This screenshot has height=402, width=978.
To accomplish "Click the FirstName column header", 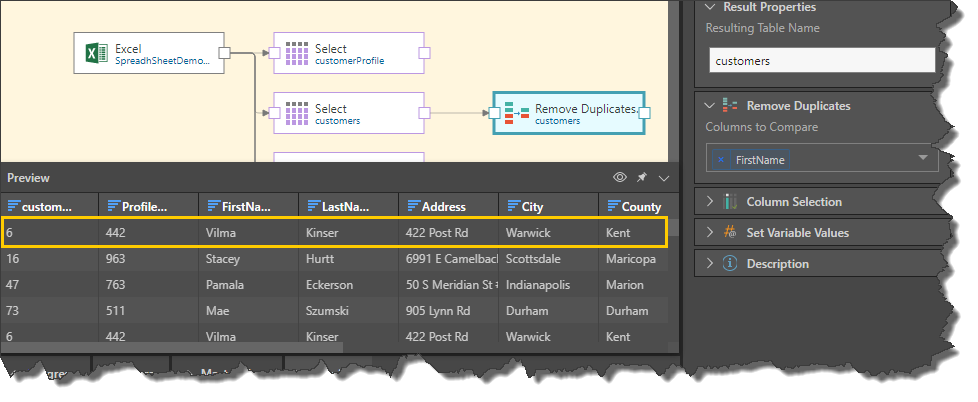I will (x=247, y=206).
